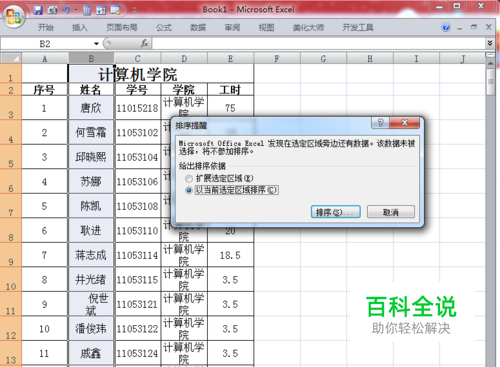
Task: Select the cell containing 11053124
Action: (x=138, y=353)
